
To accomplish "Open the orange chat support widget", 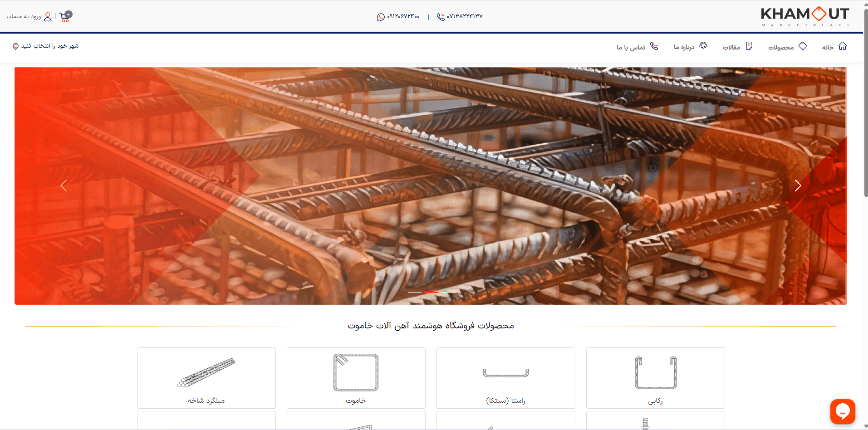I will (x=843, y=411).
